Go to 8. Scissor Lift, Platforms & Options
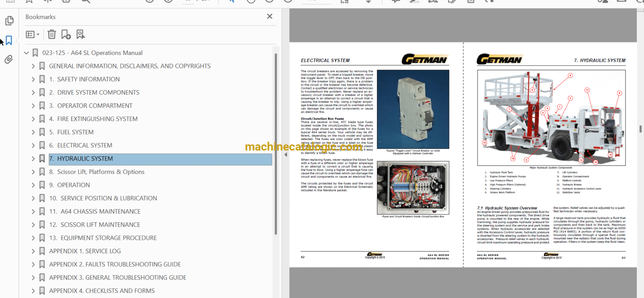Image resolution: width=644 pixels, height=298 pixels. [x=97, y=172]
